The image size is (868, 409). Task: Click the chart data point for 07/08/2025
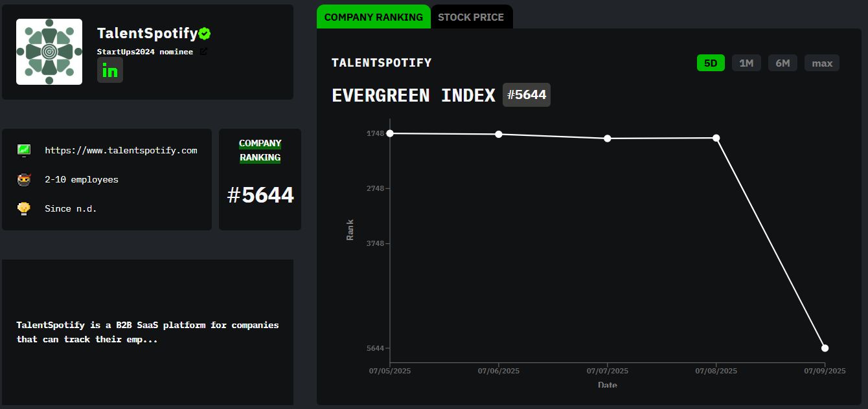click(716, 138)
